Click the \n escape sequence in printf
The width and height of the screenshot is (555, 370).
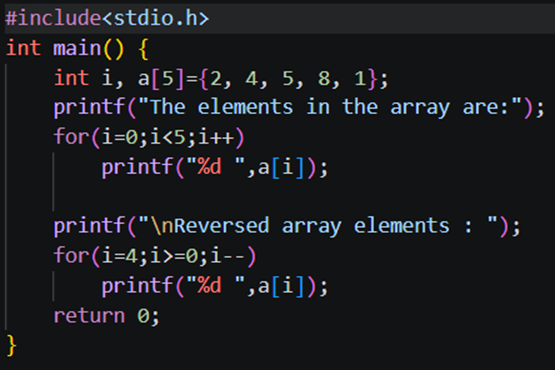tap(162, 226)
